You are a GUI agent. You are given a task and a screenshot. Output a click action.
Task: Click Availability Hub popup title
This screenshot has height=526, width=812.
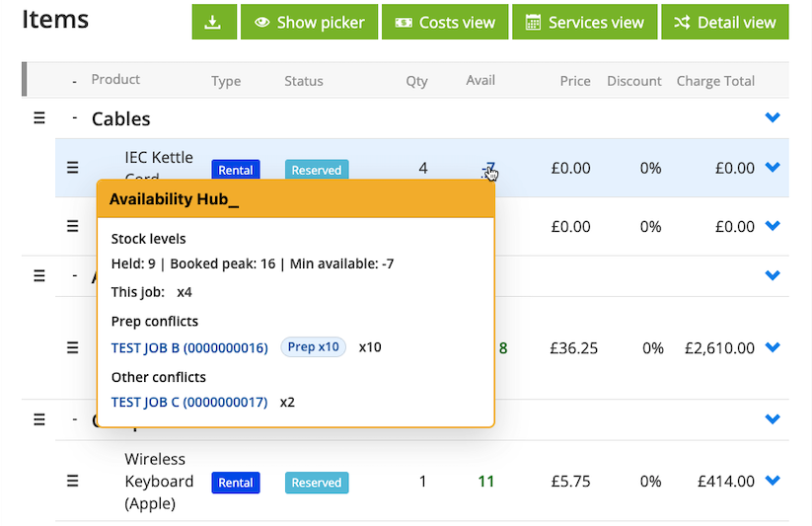pos(174,199)
